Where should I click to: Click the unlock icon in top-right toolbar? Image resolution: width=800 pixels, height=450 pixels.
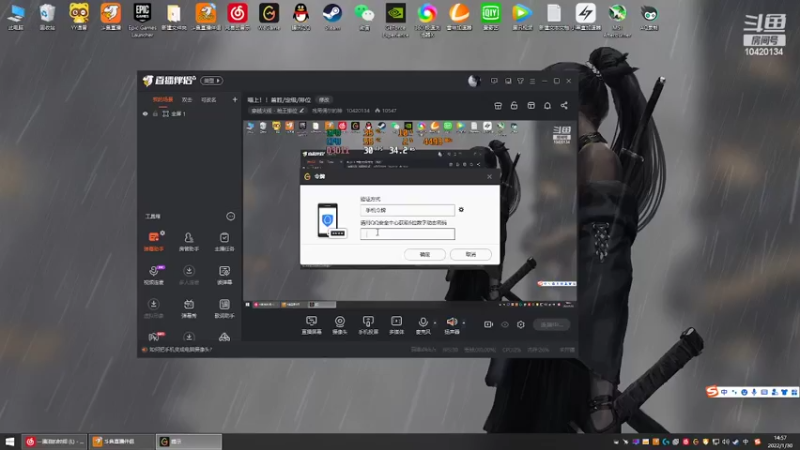pyautogui.click(x=514, y=106)
